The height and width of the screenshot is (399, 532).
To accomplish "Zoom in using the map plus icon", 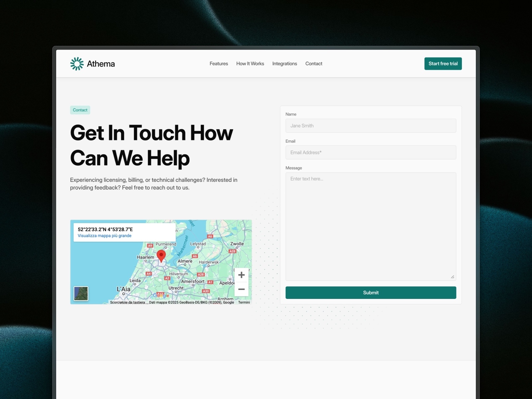I will click(x=241, y=275).
